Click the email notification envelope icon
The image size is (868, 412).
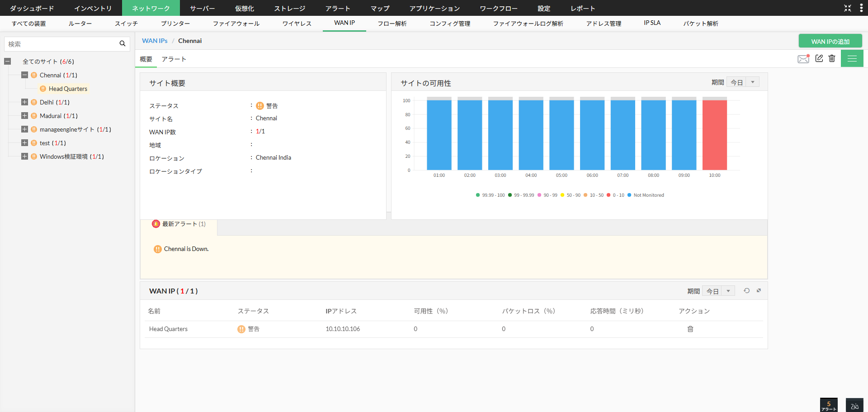pyautogui.click(x=803, y=59)
